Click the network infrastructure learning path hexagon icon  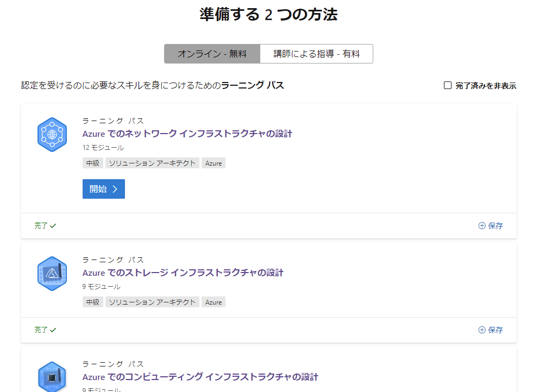click(x=52, y=134)
